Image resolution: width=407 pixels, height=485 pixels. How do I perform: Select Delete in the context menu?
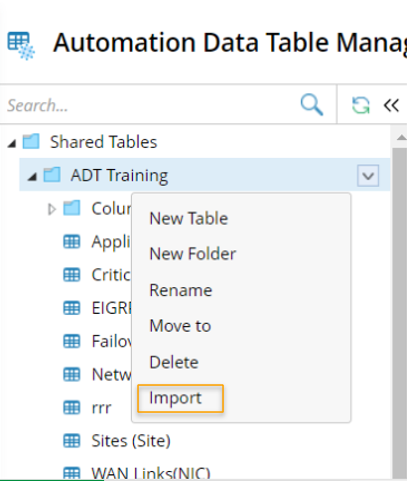click(174, 362)
